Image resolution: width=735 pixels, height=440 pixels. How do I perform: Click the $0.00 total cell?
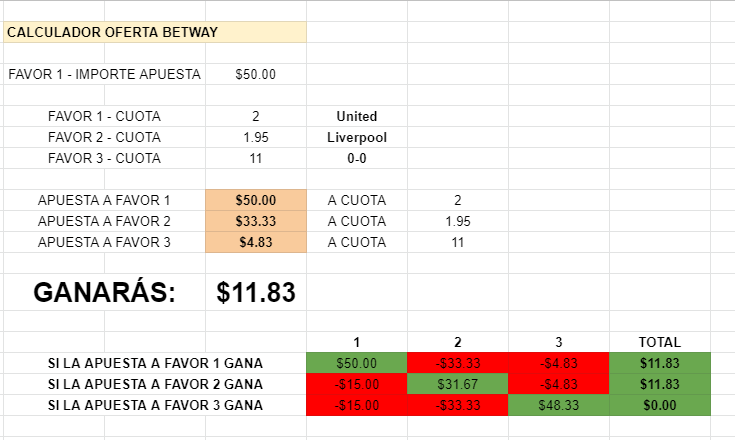click(660, 405)
